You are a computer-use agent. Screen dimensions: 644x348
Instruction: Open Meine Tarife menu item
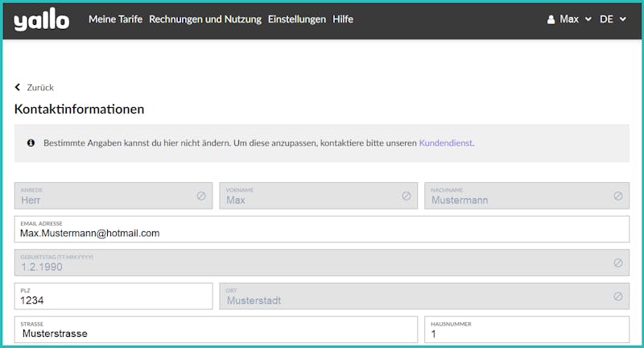115,19
